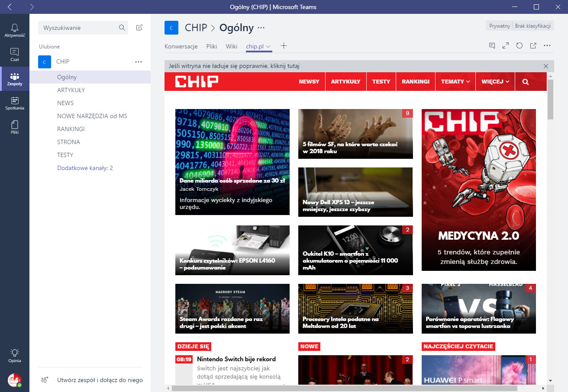Click the user profile avatar

(15, 380)
